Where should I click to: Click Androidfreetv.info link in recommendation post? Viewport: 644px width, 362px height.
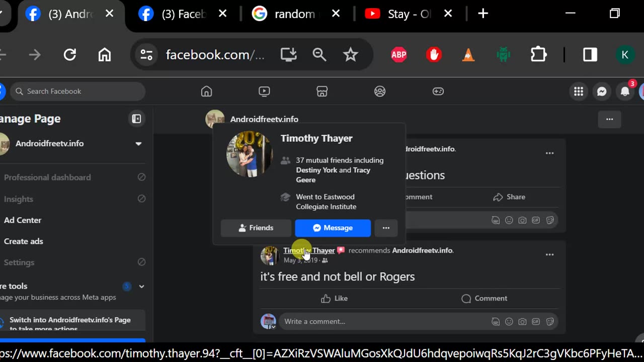pyautogui.click(x=422, y=250)
